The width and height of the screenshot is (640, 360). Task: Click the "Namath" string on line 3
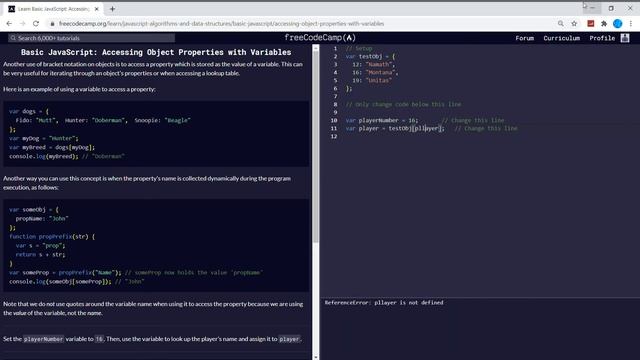pos(380,64)
